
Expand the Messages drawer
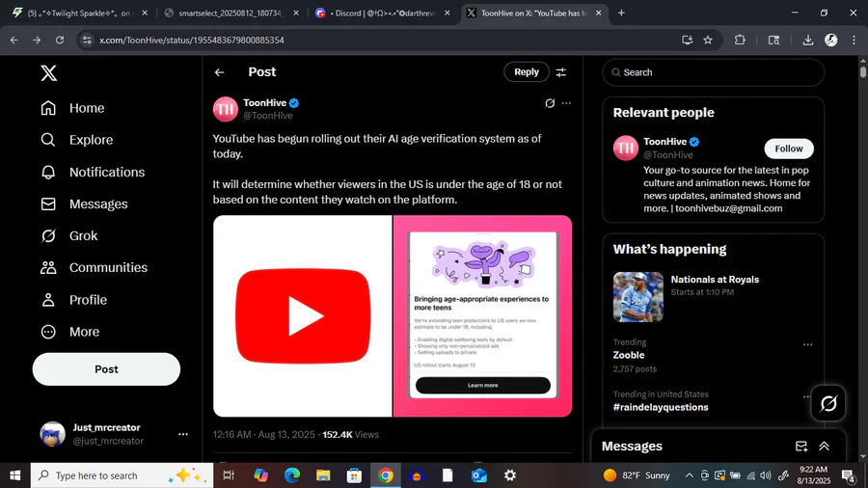[x=825, y=446]
